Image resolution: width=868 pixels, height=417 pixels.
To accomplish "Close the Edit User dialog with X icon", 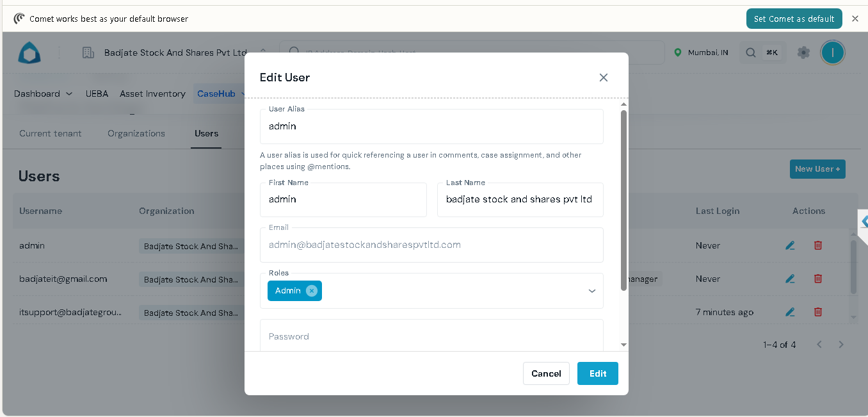I will (x=603, y=78).
